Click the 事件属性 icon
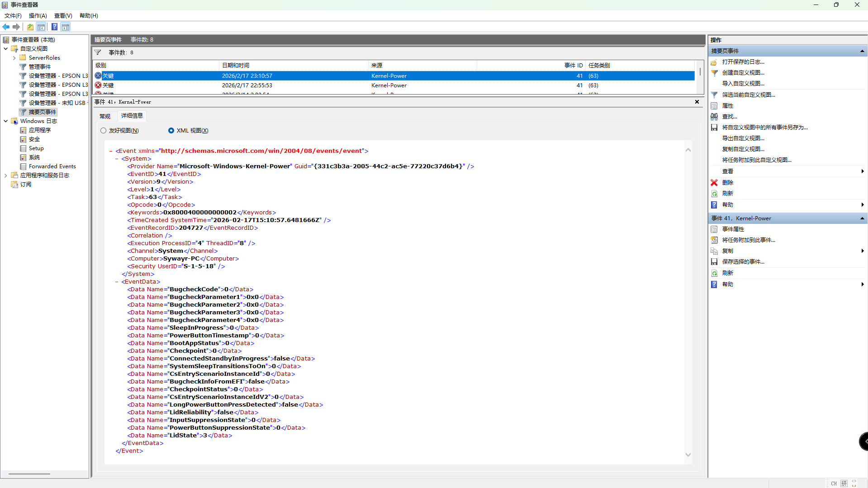868x488 pixels. pos(714,229)
